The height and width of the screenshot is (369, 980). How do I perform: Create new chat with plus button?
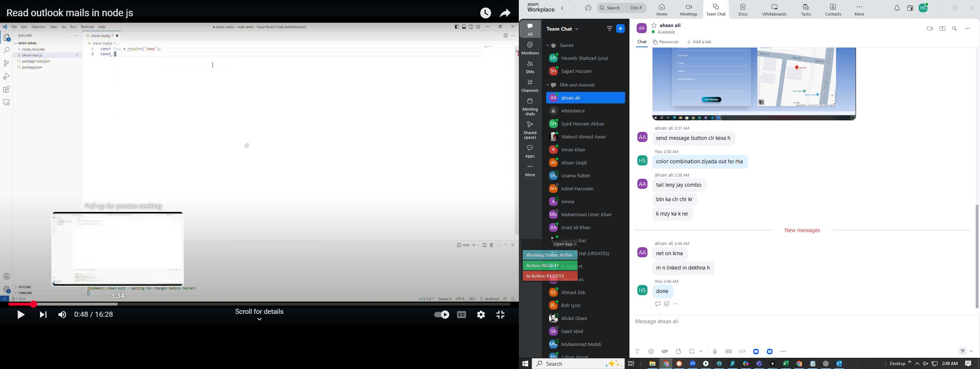pyautogui.click(x=620, y=28)
